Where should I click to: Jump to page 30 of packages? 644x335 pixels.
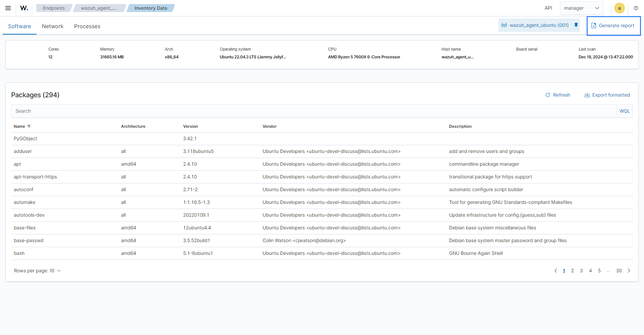619,271
